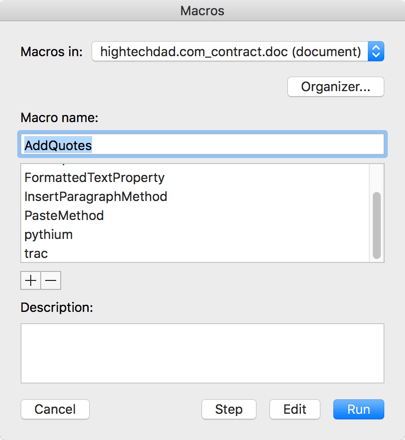Click the blue up-down arrows of Macros in

[x=376, y=51]
